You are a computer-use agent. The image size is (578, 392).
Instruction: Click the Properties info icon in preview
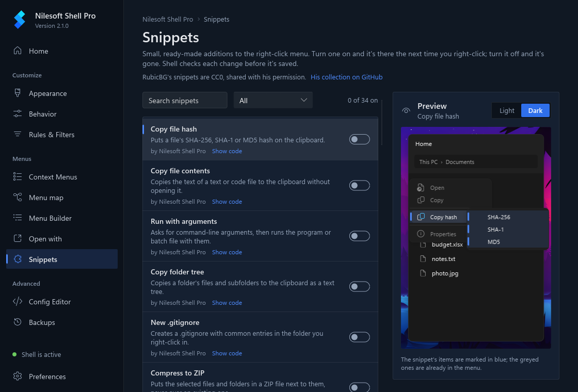421,234
